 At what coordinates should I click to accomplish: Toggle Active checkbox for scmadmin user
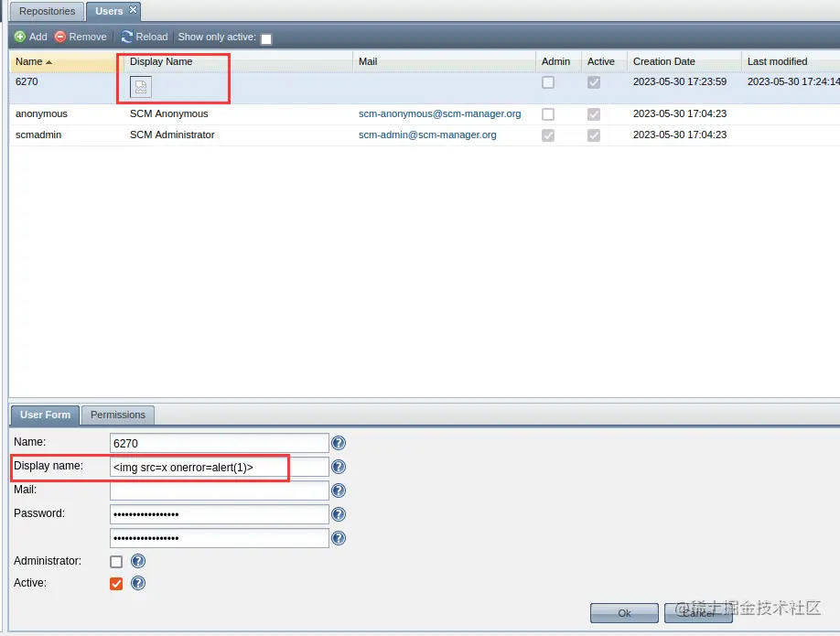pyautogui.click(x=594, y=135)
